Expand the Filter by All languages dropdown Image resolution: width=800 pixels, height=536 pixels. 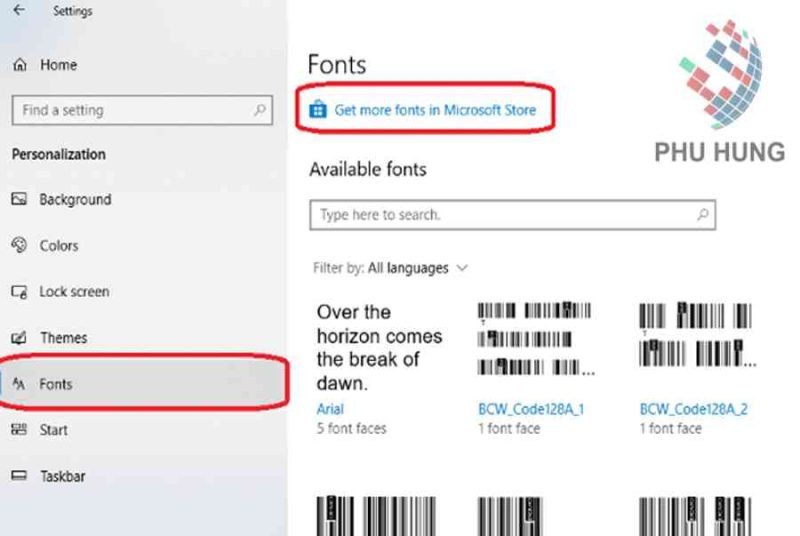click(x=390, y=268)
